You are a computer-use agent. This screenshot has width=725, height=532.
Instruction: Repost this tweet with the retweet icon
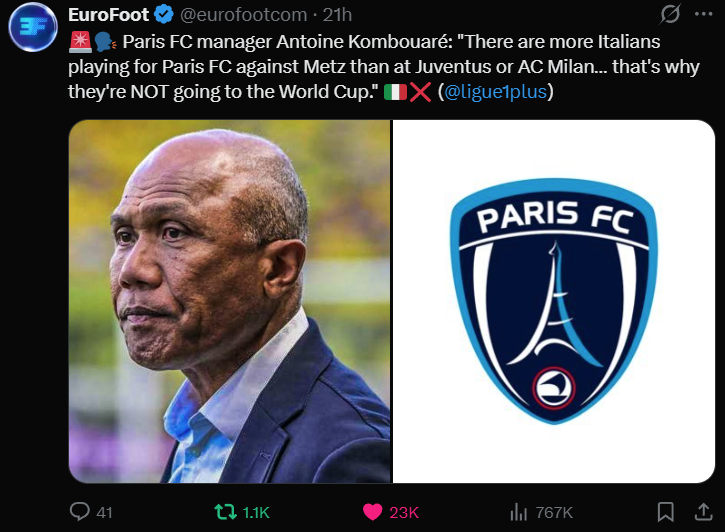click(x=226, y=512)
